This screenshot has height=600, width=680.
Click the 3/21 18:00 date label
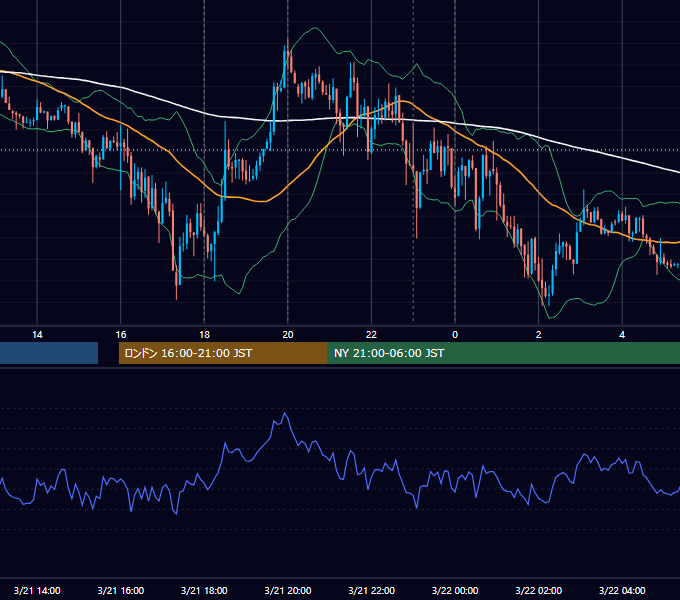tap(204, 590)
